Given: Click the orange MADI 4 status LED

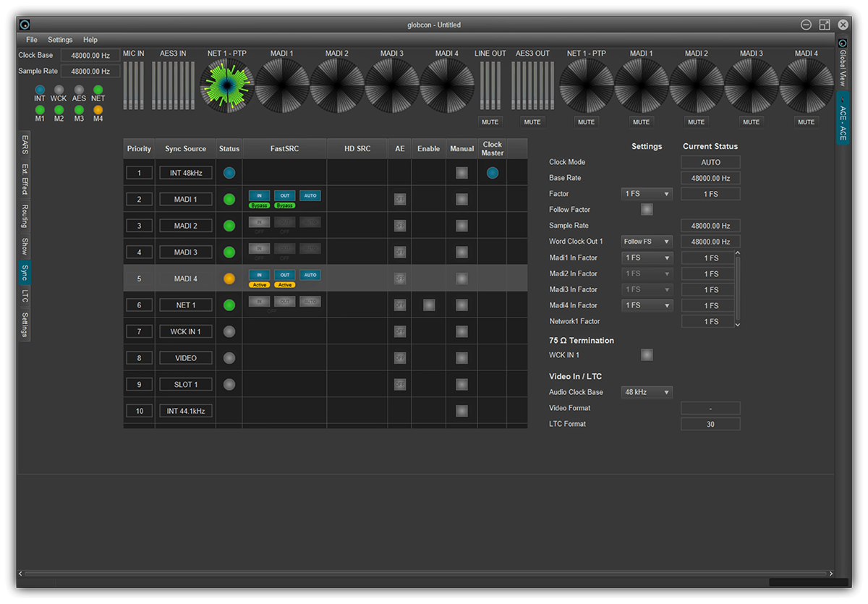Looking at the screenshot, I should pos(229,278).
